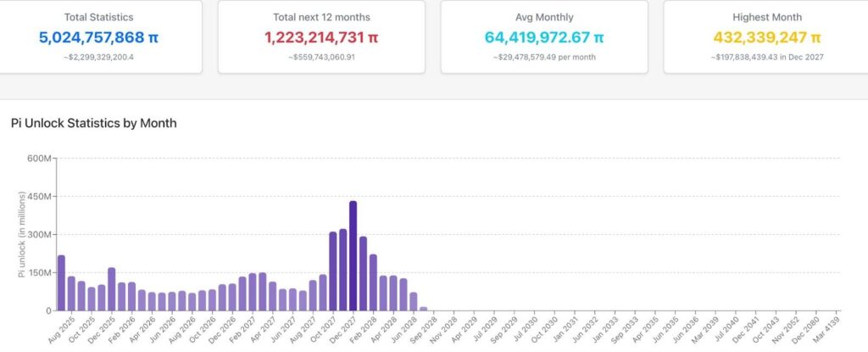868x352 pixels.
Task: Open the Avg Monthly card
Action: coord(544,36)
